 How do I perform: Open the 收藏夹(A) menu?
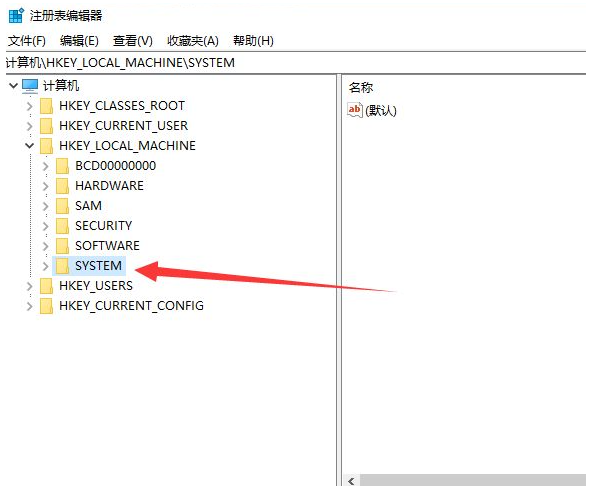(x=193, y=41)
